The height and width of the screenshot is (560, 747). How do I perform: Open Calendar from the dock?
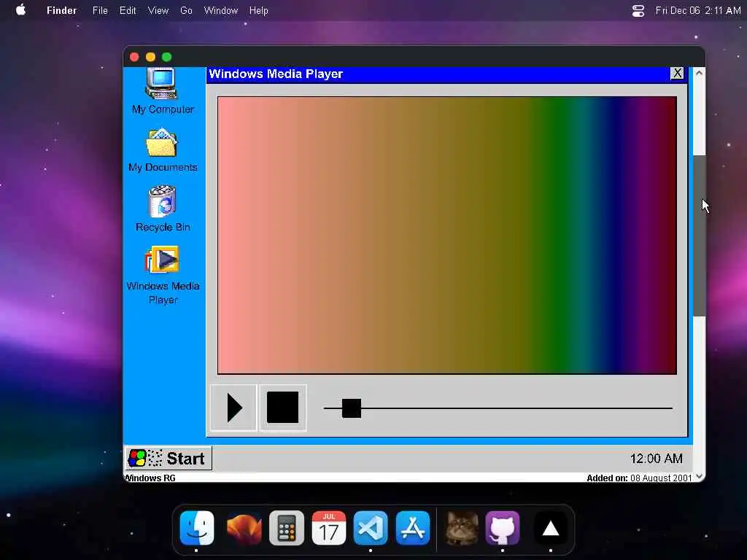tap(329, 528)
